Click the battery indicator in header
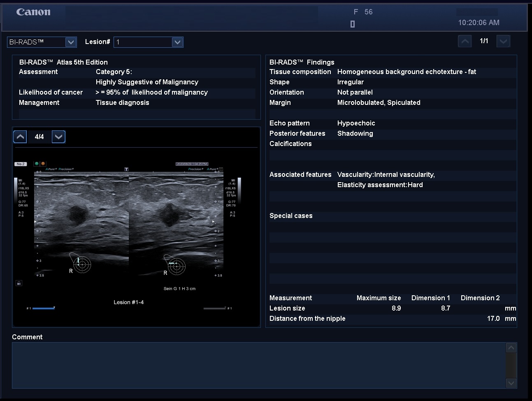 click(x=353, y=24)
